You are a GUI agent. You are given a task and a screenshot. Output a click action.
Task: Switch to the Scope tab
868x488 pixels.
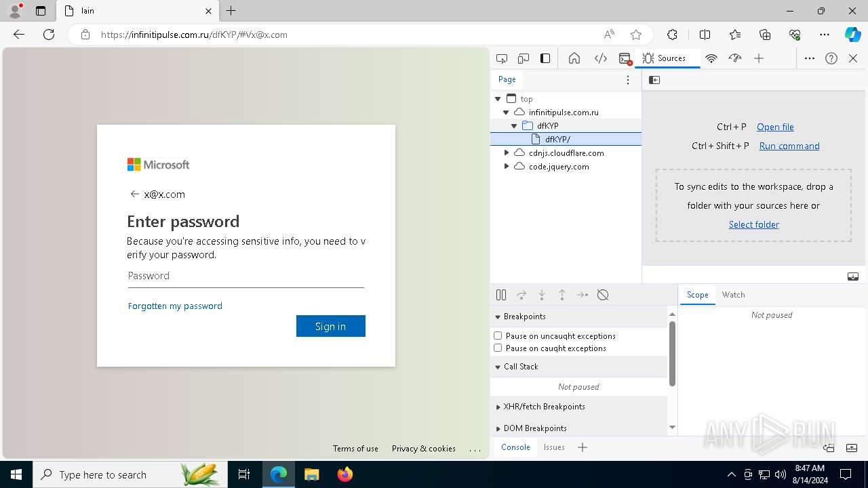[697, 295]
